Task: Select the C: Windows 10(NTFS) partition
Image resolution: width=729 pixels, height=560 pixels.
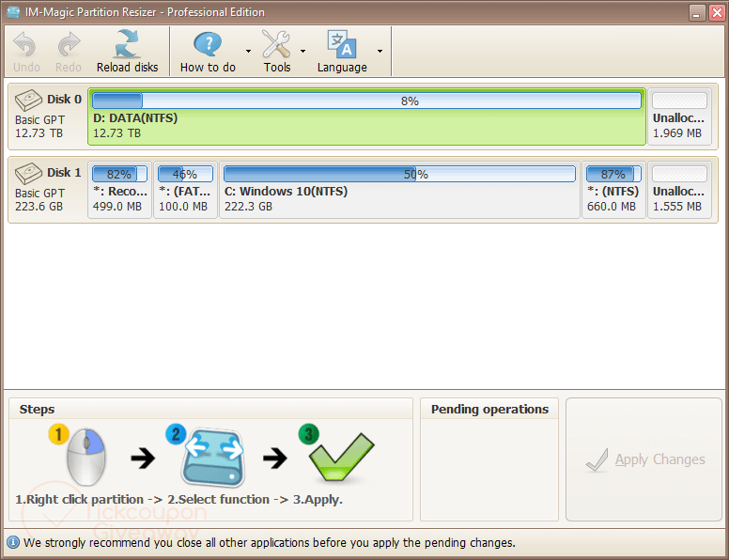Action: (399, 190)
